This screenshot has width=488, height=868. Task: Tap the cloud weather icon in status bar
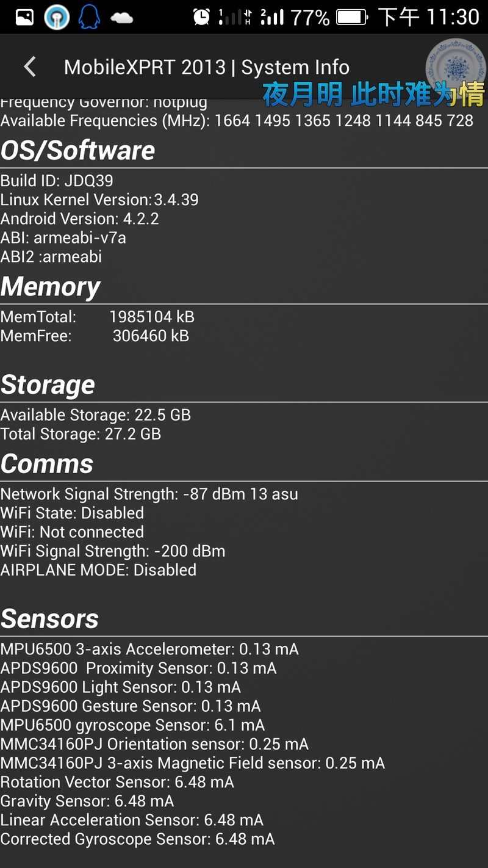pyautogui.click(x=123, y=16)
